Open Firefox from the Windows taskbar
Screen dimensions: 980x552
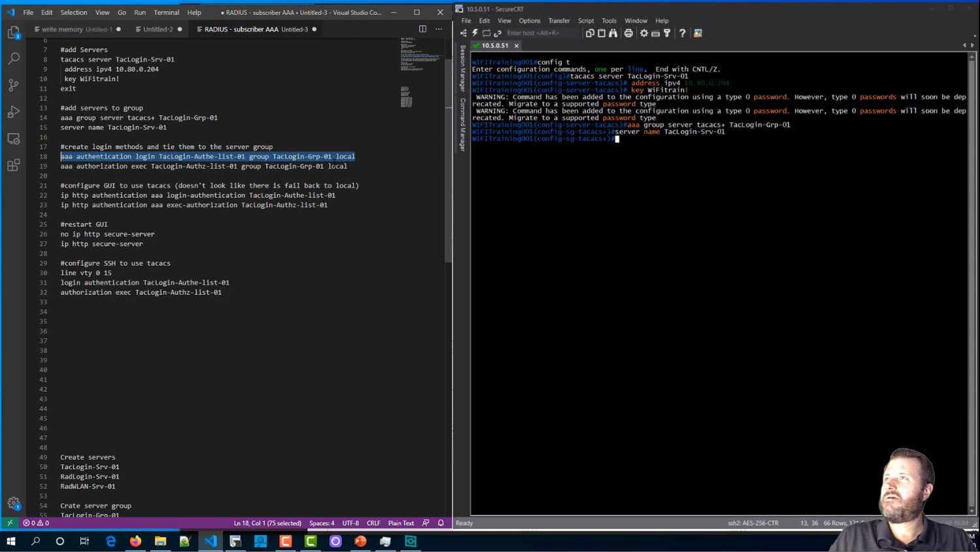[x=135, y=541]
